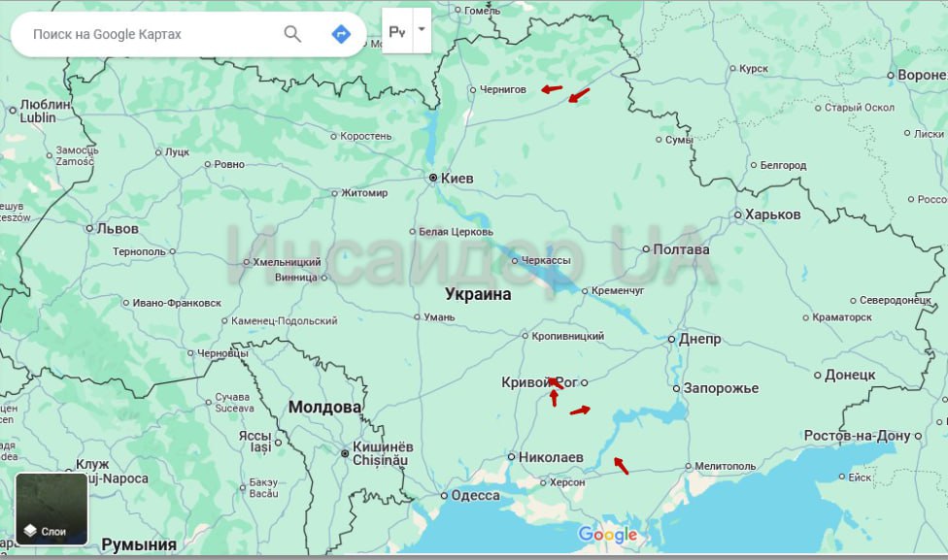
Task: Select the Киев capital marker
Action: pyautogui.click(x=433, y=179)
